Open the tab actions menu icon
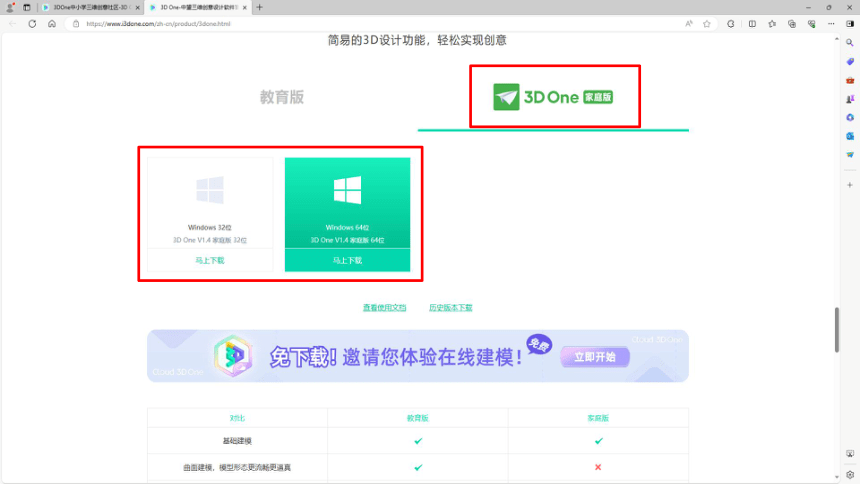This screenshot has height=484, width=860. 27,8
